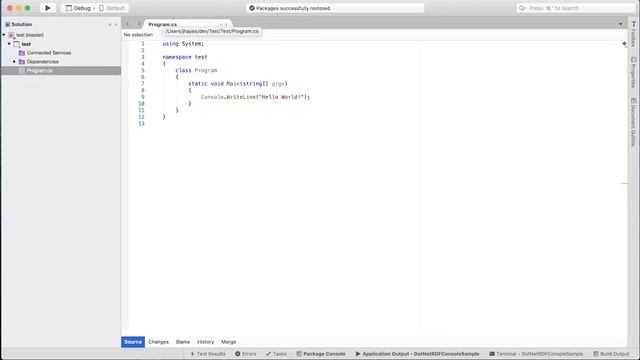Switch to the Changes view tab

tap(158, 342)
